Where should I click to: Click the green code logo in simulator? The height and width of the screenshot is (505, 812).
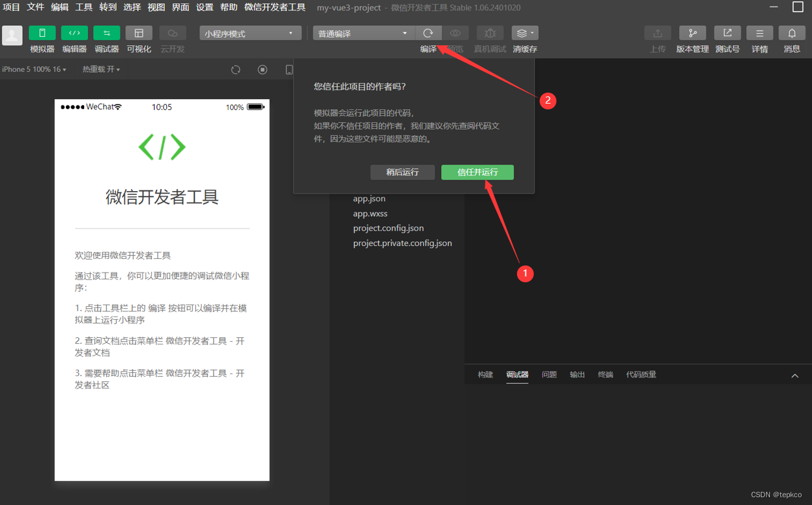point(162,147)
